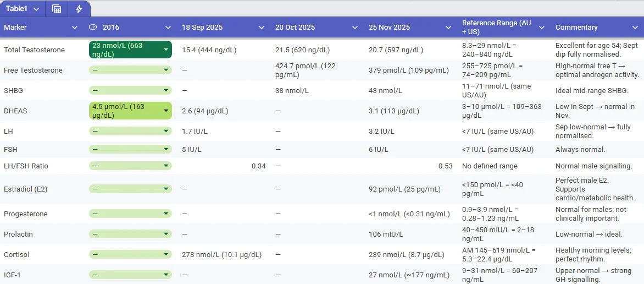The height and width of the screenshot is (284, 644).
Task: Open the 2016 dropdown for Free Testosterone
Action: (x=166, y=70)
